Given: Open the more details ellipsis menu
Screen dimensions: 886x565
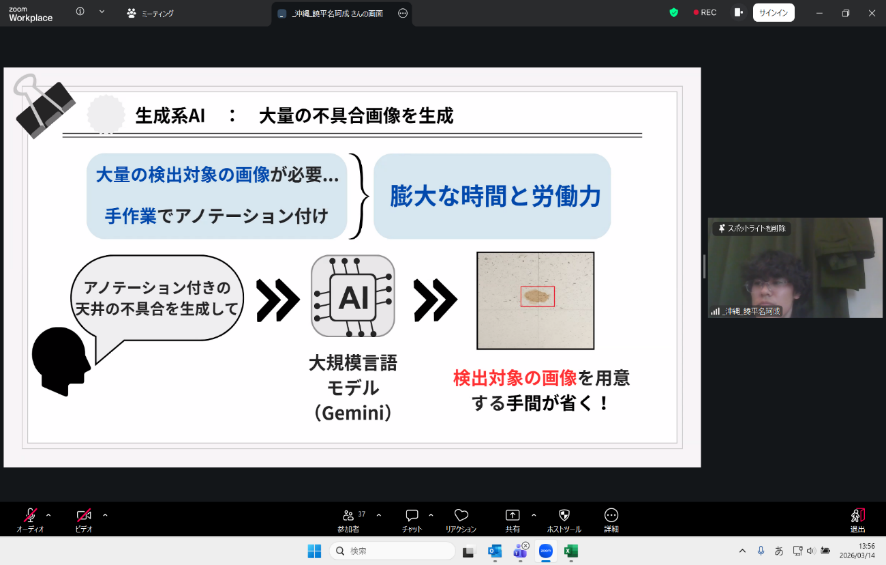Looking at the screenshot, I should coord(611,516).
